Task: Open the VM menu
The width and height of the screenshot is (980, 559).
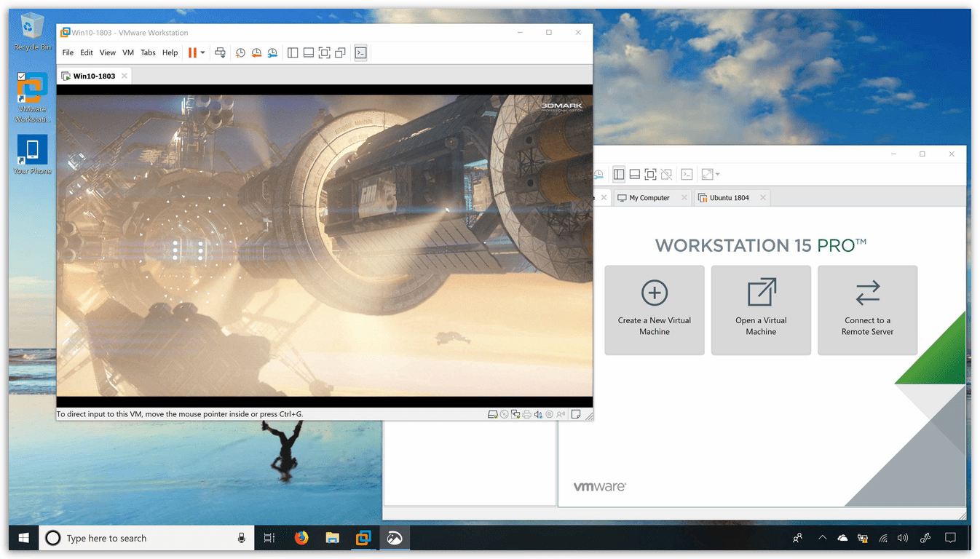Action: point(127,52)
